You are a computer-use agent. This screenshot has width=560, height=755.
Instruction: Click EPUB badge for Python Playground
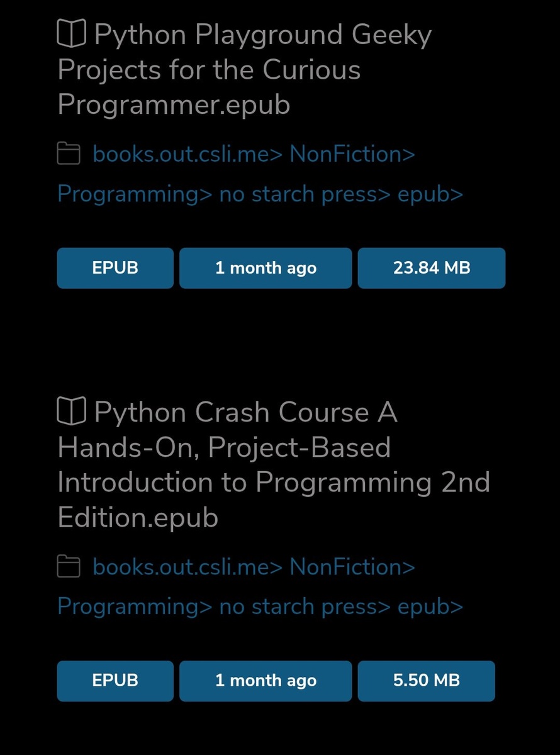point(115,268)
